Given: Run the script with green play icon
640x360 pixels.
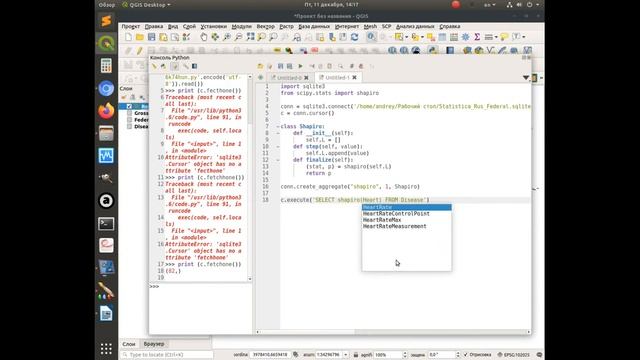Looking at the screenshot, I should pyautogui.click(x=300, y=66).
